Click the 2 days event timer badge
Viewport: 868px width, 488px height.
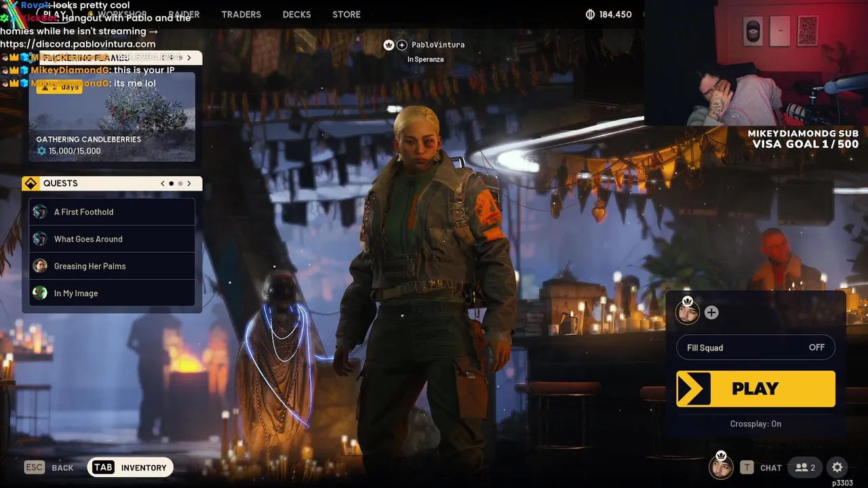[x=60, y=87]
